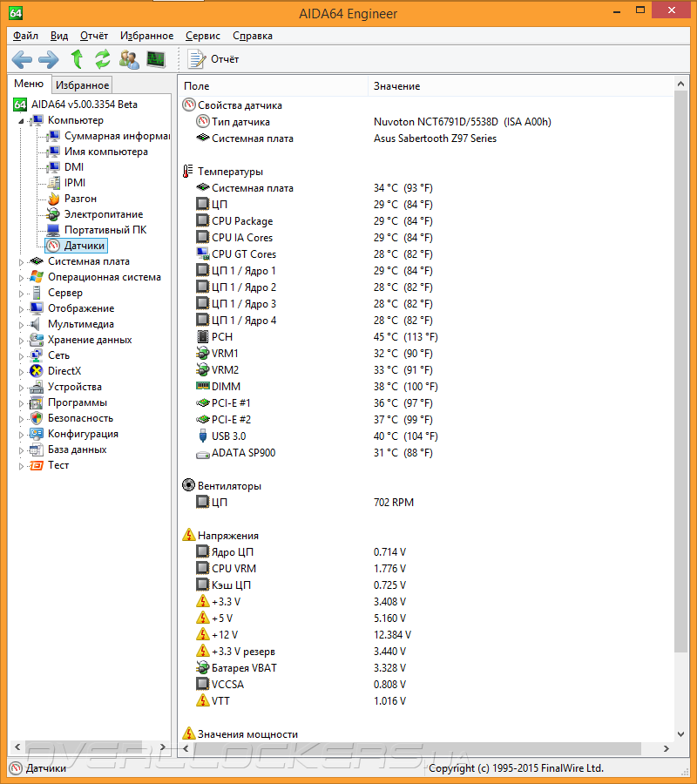The height and width of the screenshot is (784, 697).
Task: Go up one level with green arrow
Action: click(77, 59)
